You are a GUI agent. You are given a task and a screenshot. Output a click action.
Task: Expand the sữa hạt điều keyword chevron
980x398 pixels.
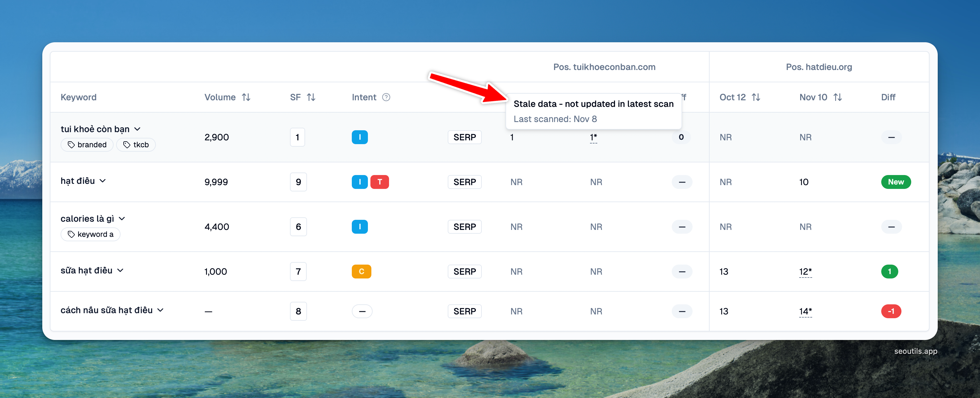[120, 270]
